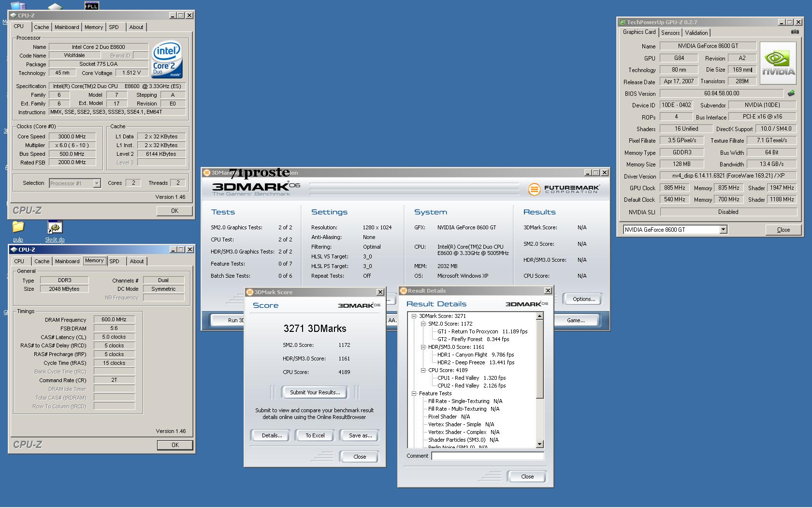Viewport: 812px width, 508px height.
Task: Open the About tab in top CPU-Z
Action: pyautogui.click(x=136, y=27)
